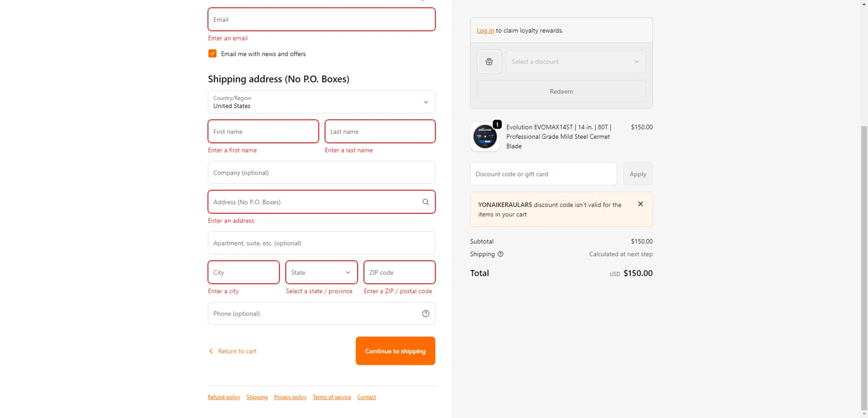The width and height of the screenshot is (868, 418).
Task: Click the saw blade product thumbnail
Action: click(485, 137)
